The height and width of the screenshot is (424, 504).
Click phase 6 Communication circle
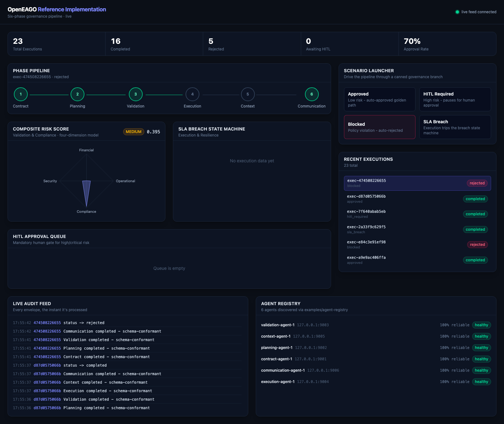tap(312, 94)
